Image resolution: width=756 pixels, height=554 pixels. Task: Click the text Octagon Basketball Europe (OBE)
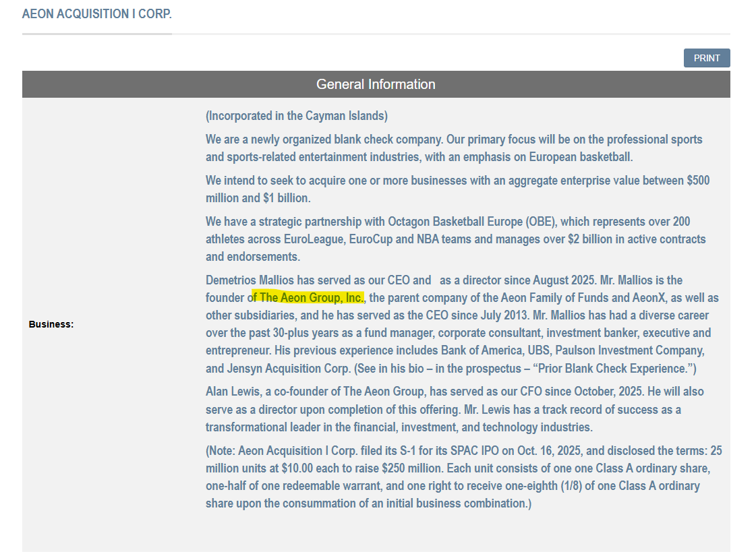pyautogui.click(x=473, y=222)
